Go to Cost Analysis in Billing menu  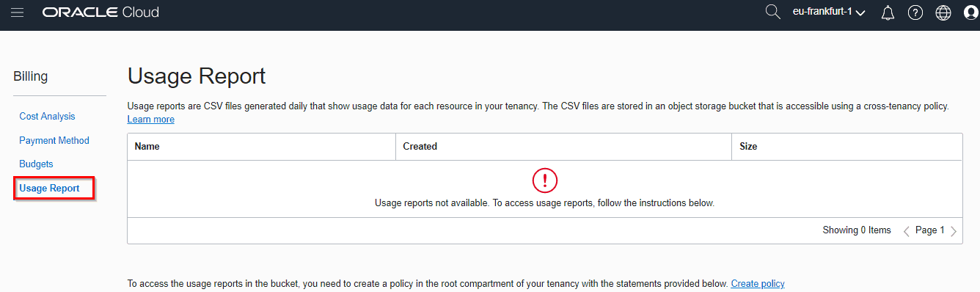[x=47, y=117]
